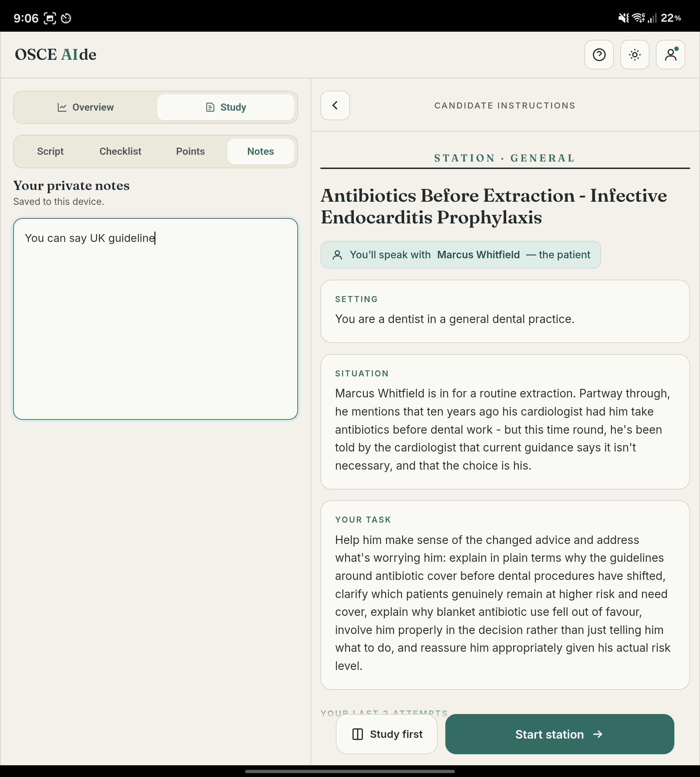The image size is (700, 777).
Task: Focus the private notes text area
Action: 155,319
